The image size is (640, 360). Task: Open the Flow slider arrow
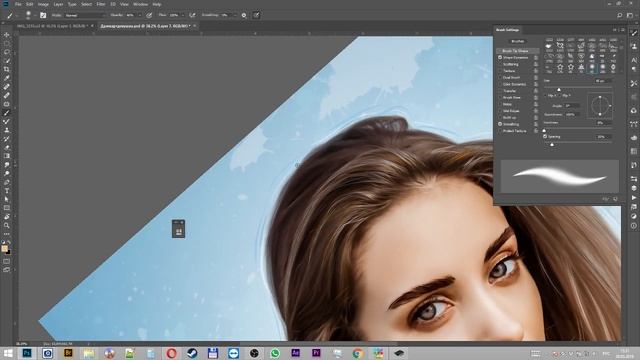coord(183,15)
